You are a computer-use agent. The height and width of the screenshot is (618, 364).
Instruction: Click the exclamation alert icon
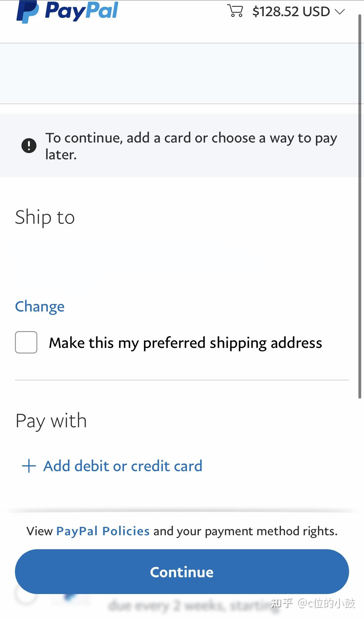(x=29, y=146)
